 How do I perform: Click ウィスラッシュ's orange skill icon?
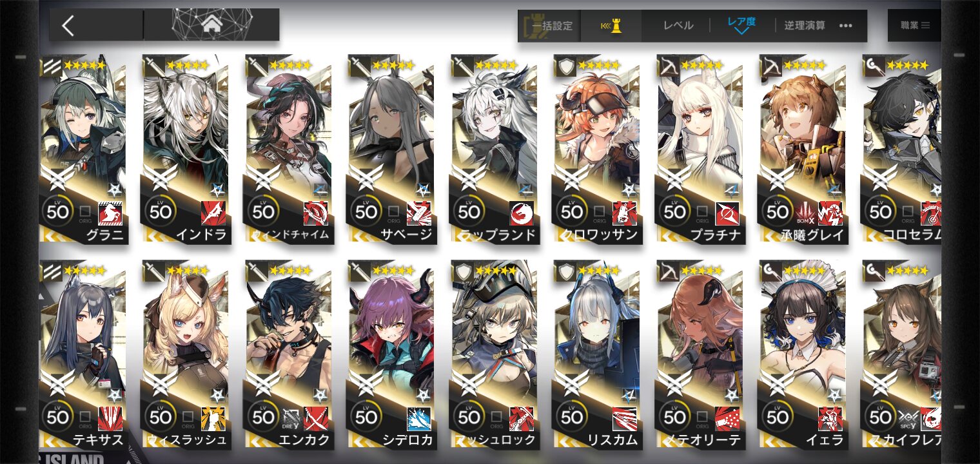tap(213, 418)
